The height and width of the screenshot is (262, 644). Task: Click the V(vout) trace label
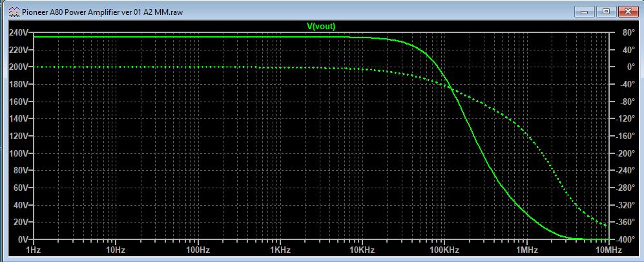321,26
